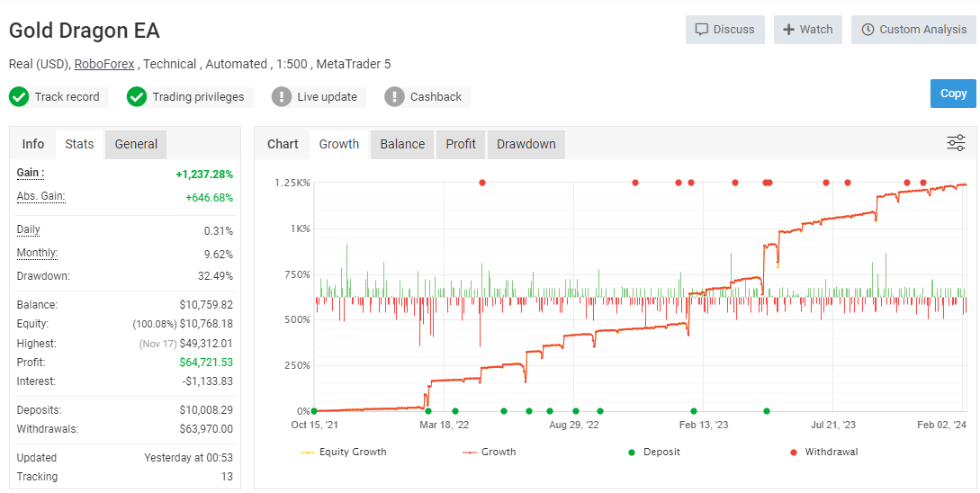Click the Cashback exclamation icon

pos(394,97)
